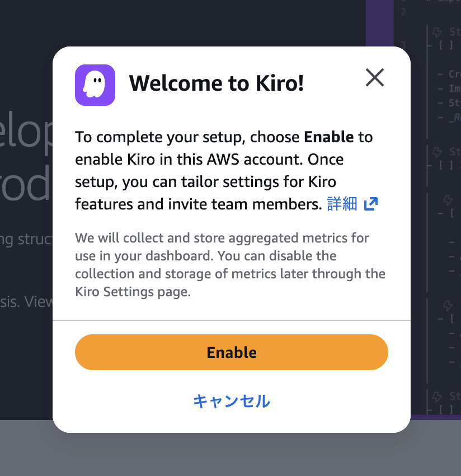The height and width of the screenshot is (476, 461).
Task: Click the external link arrow icon
Action: pyautogui.click(x=371, y=204)
